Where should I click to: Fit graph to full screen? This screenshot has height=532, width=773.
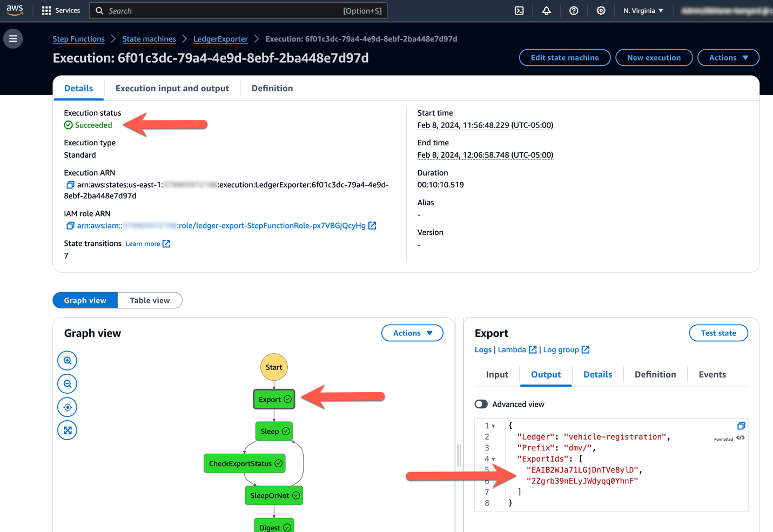click(68, 430)
